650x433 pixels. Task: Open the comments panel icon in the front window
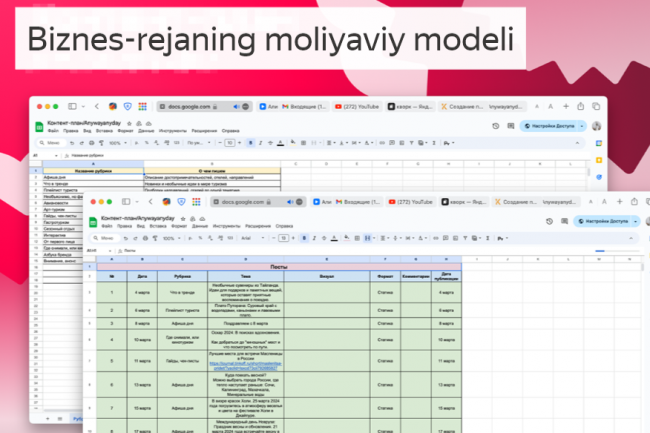pyautogui.click(x=565, y=221)
